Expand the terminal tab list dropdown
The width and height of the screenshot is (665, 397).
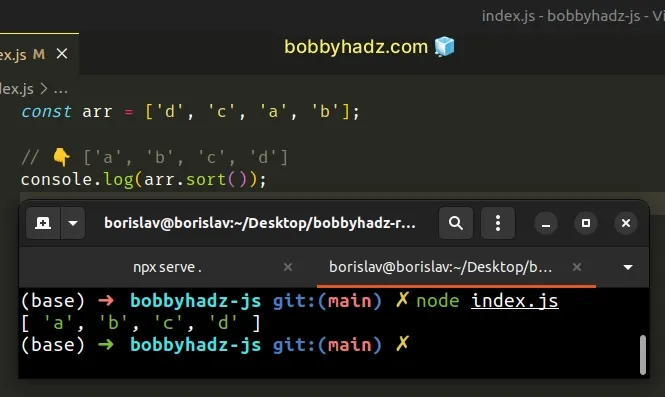(x=628, y=267)
